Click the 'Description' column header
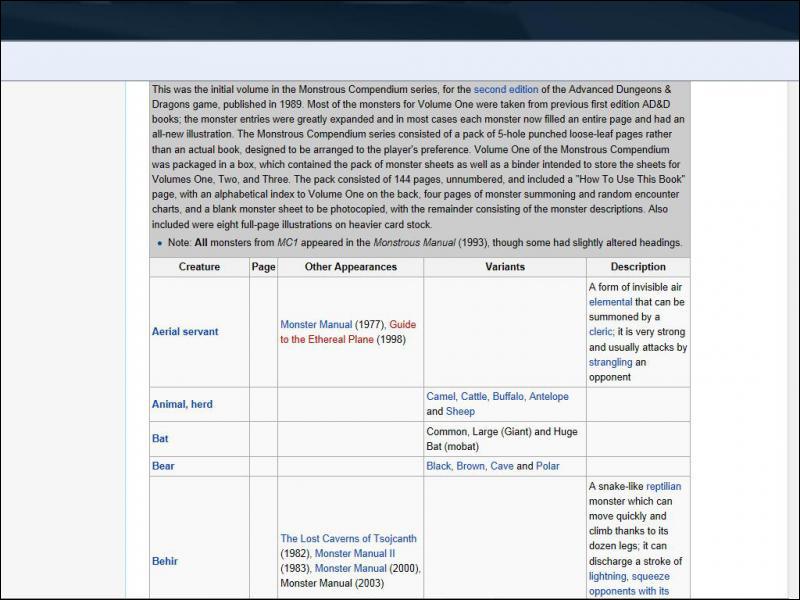 (x=638, y=267)
